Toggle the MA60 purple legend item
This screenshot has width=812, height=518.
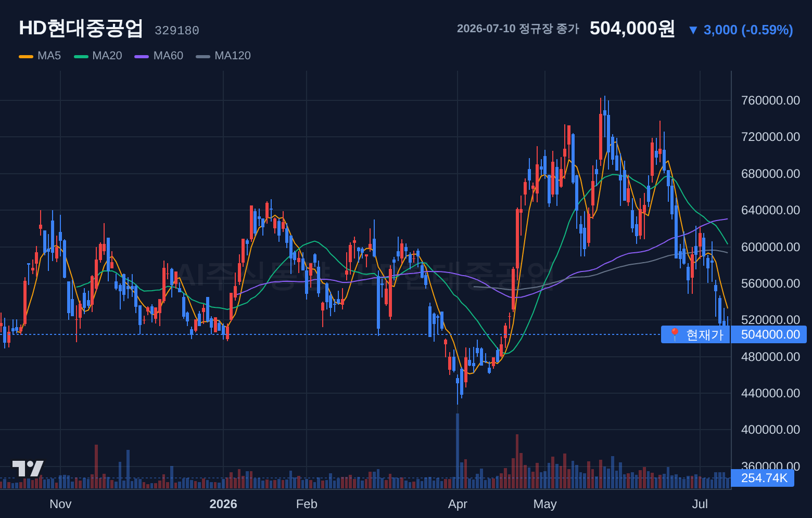(x=159, y=56)
